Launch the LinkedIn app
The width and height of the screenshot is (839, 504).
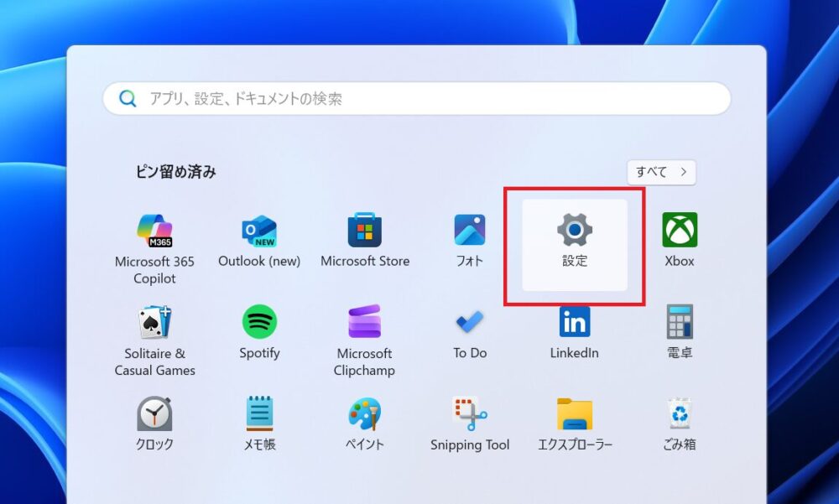575,323
